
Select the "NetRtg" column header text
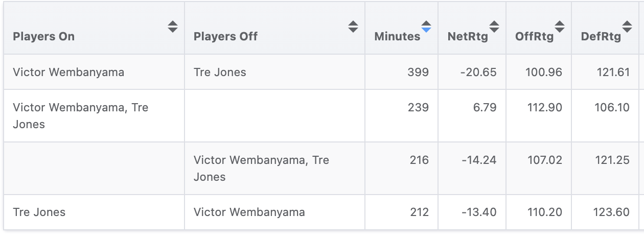point(468,37)
